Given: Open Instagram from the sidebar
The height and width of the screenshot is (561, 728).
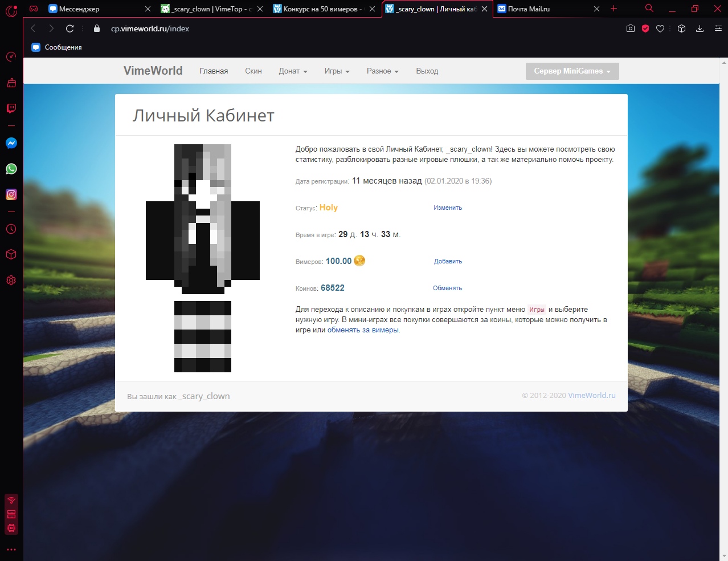Looking at the screenshot, I should (11, 194).
